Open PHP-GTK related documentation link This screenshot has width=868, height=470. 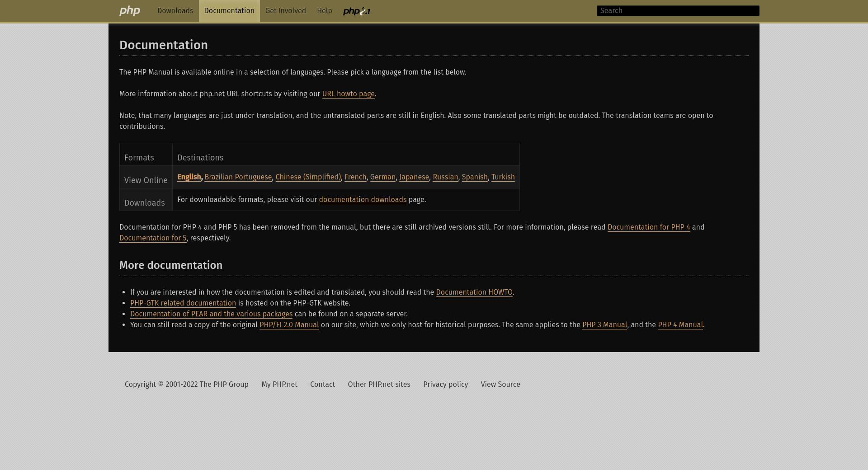click(183, 303)
